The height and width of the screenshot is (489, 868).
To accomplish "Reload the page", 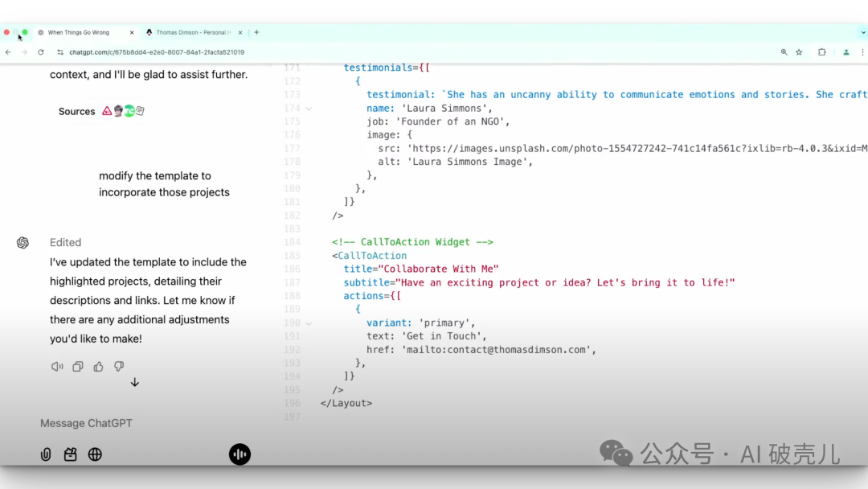I will point(41,52).
